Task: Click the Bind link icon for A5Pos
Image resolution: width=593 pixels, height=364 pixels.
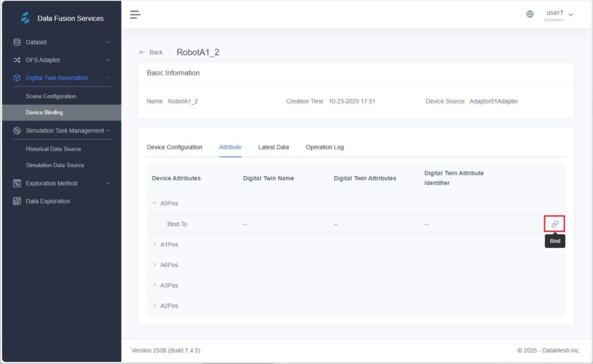Action: pyautogui.click(x=554, y=224)
